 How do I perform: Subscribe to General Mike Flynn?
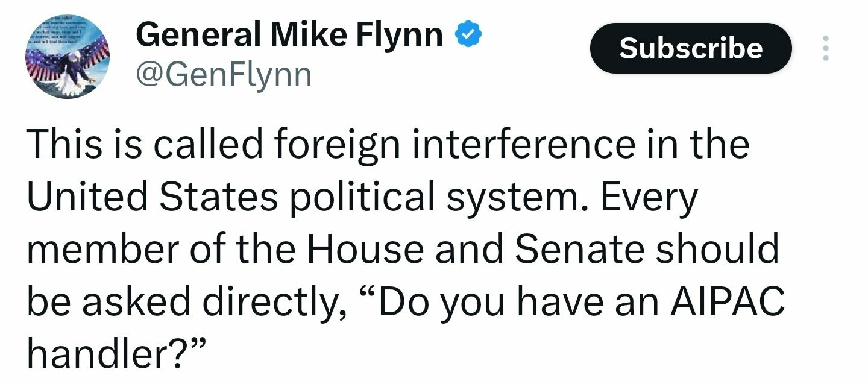tap(690, 48)
